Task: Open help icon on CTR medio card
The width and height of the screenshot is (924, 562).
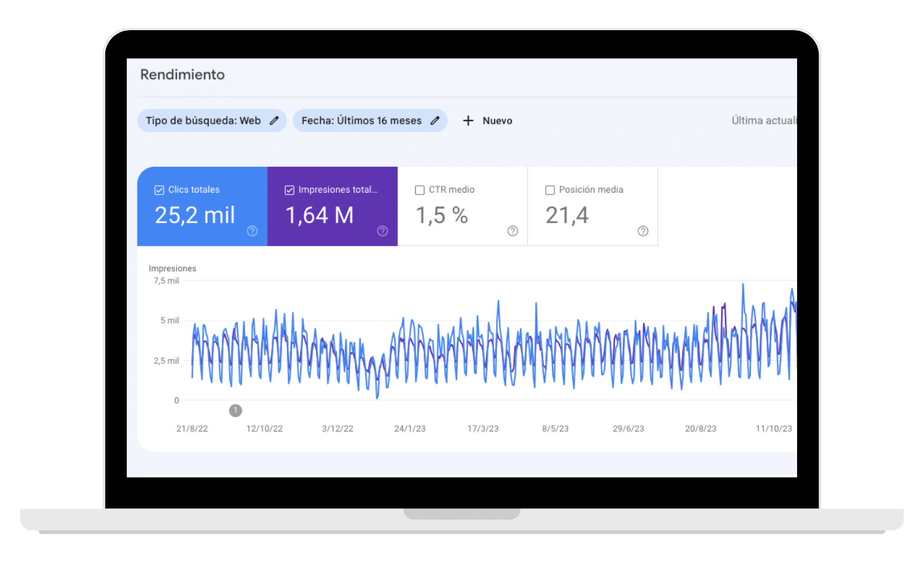Action: (x=513, y=231)
